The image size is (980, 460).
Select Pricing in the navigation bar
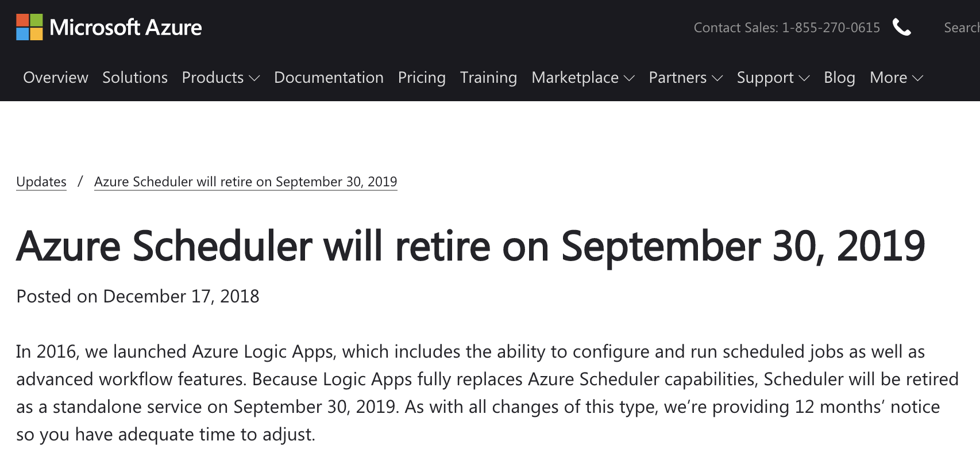[x=422, y=78]
